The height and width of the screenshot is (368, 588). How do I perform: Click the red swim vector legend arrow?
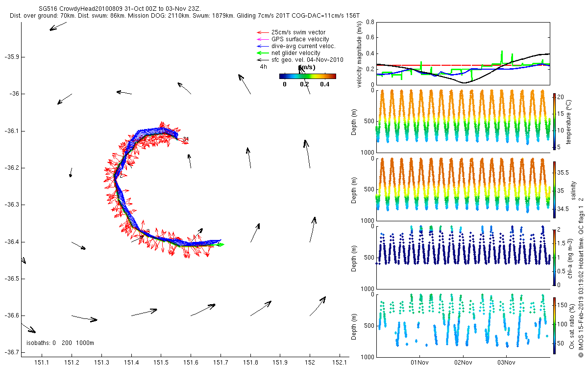click(263, 32)
